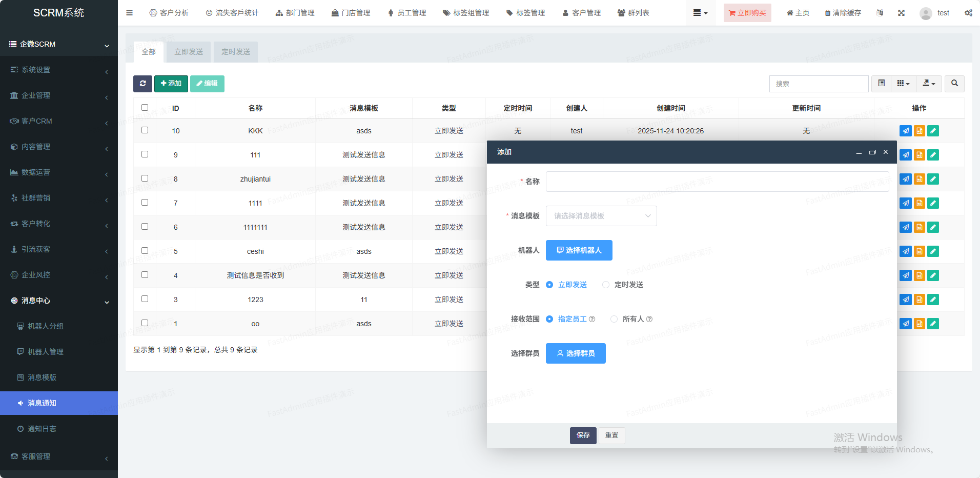Click the 选择机器人 button
The width and height of the screenshot is (980, 478).
(579, 250)
